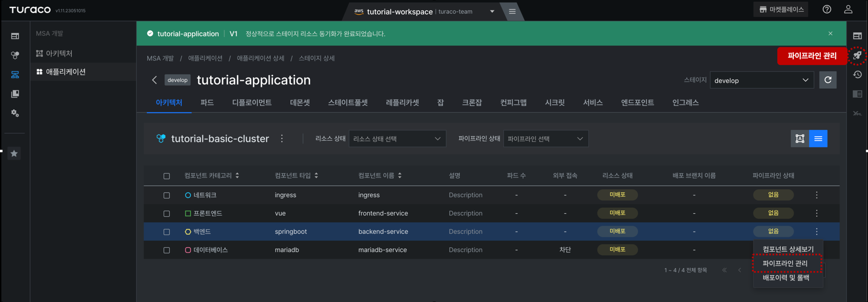868x302 pixels.
Task: Go back with the left arrow beside develop
Action: coord(154,80)
